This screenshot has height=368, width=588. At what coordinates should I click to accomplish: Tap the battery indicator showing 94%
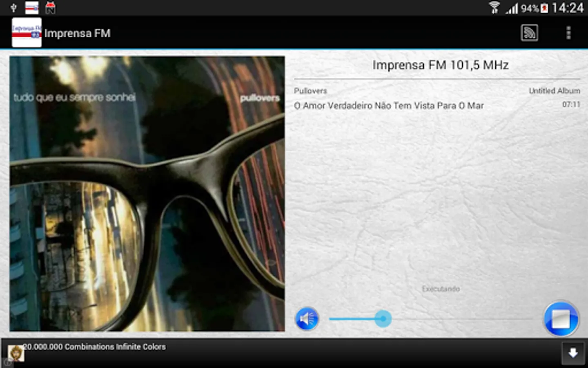[535, 8]
